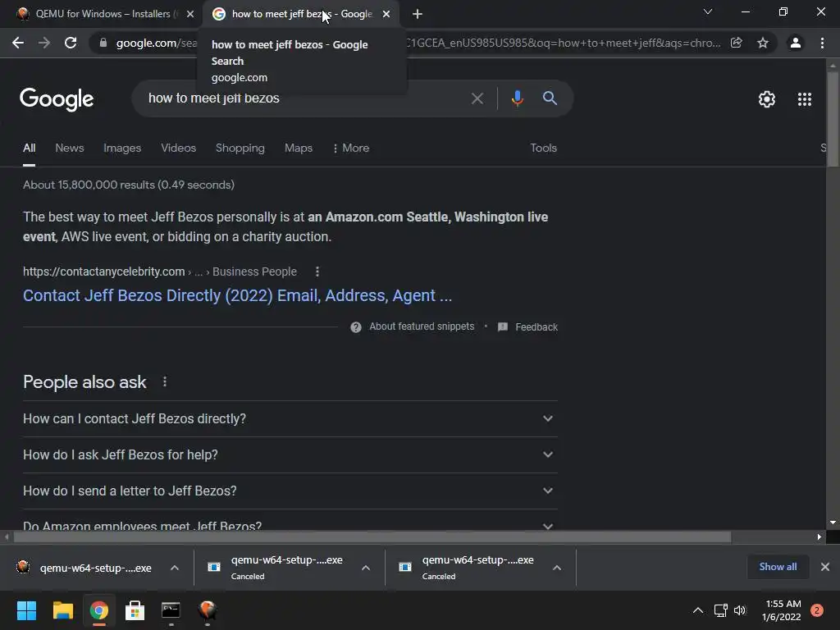Expand How do I ask Jeff Bezos for help
Image resolution: width=840 pixels, height=630 pixels.
[290, 454]
